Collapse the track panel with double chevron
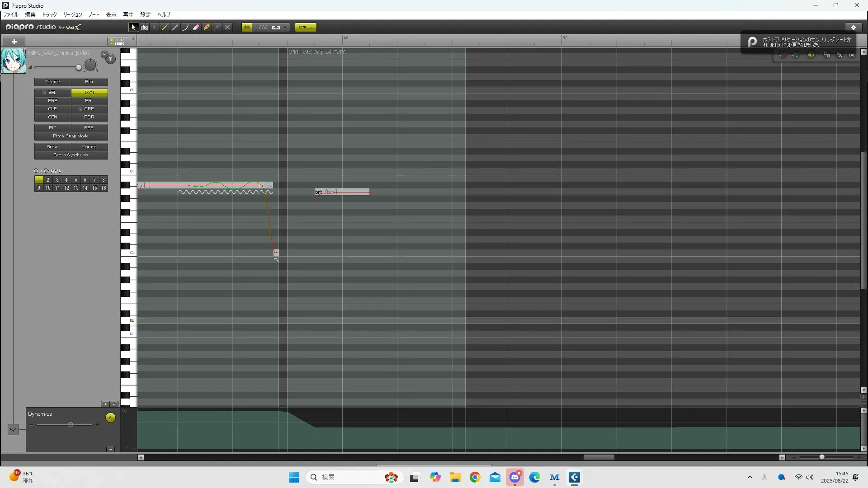Screen dimensions: 868x488 (x=134, y=39)
